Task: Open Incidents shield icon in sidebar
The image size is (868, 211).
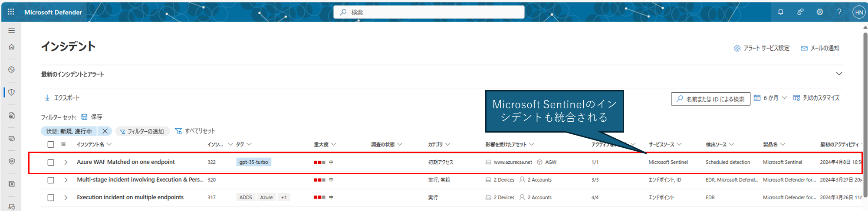Action: [x=12, y=92]
